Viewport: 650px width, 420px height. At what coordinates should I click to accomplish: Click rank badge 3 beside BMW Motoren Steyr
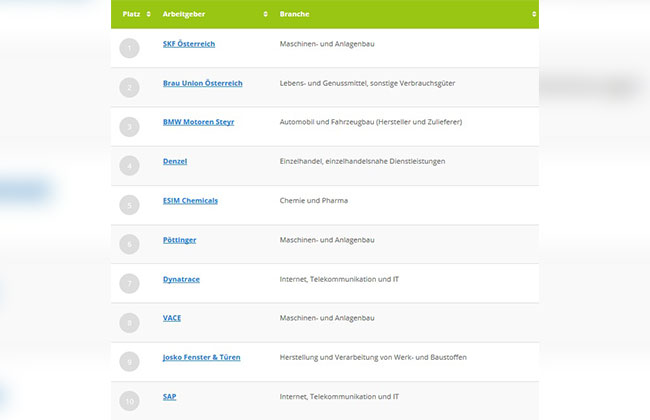click(129, 127)
